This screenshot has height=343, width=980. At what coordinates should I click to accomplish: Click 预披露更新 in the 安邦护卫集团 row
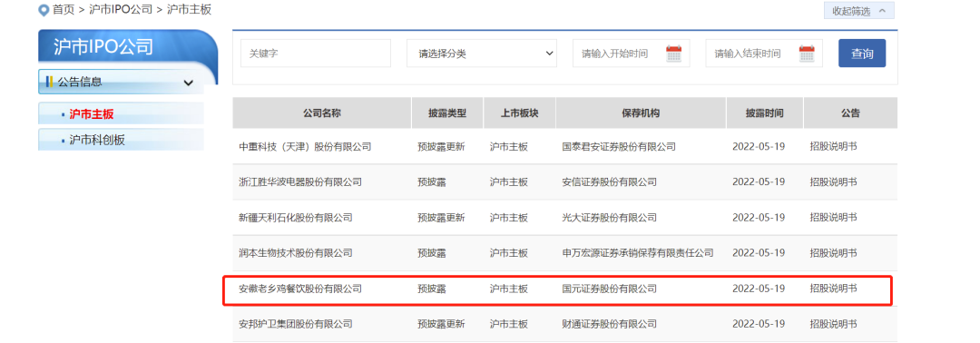tap(441, 324)
